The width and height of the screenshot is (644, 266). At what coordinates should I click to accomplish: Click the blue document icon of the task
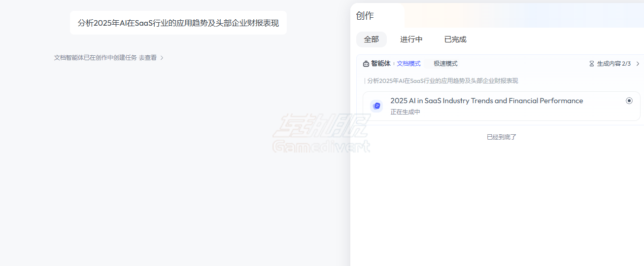[x=377, y=106]
